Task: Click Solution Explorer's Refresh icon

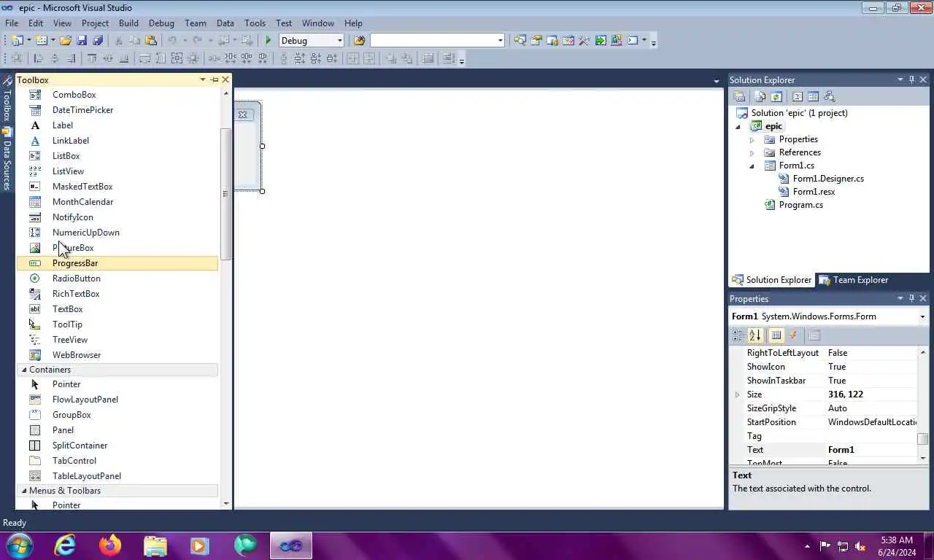Action: (776, 96)
